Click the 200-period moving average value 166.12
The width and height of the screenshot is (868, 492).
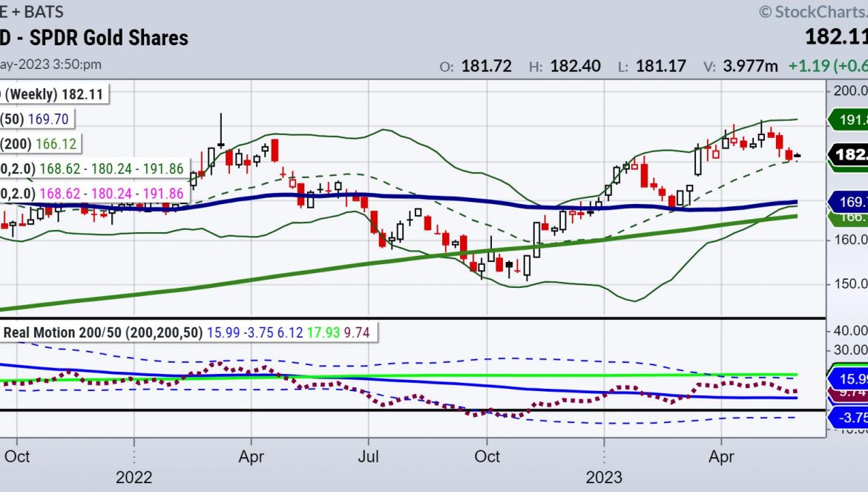(56, 144)
